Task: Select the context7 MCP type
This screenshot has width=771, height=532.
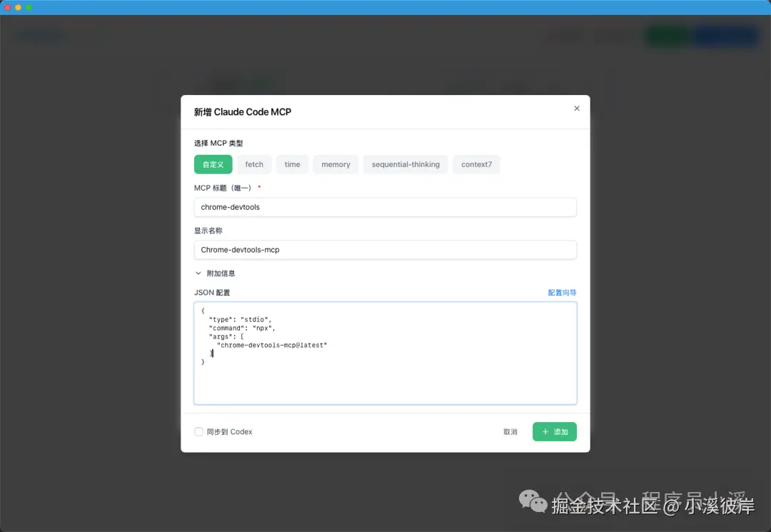Action: pos(476,164)
